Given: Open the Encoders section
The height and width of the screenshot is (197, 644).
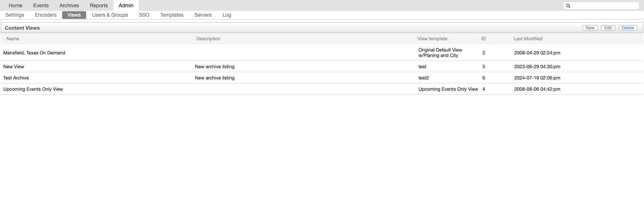Looking at the screenshot, I should 46,15.
